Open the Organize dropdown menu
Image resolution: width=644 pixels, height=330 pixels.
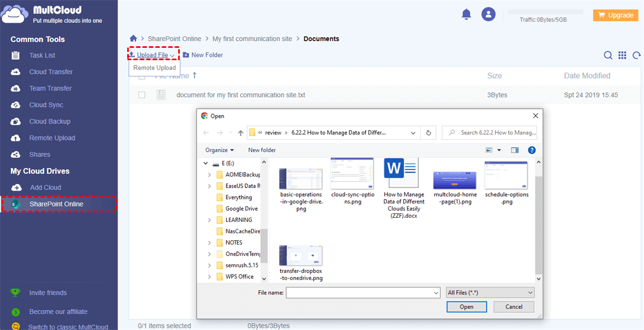(219, 150)
